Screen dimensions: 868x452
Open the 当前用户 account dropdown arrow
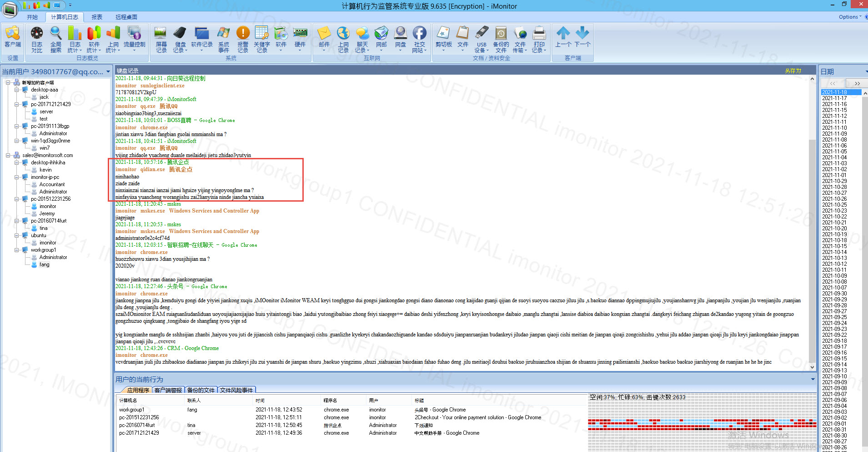tap(108, 71)
